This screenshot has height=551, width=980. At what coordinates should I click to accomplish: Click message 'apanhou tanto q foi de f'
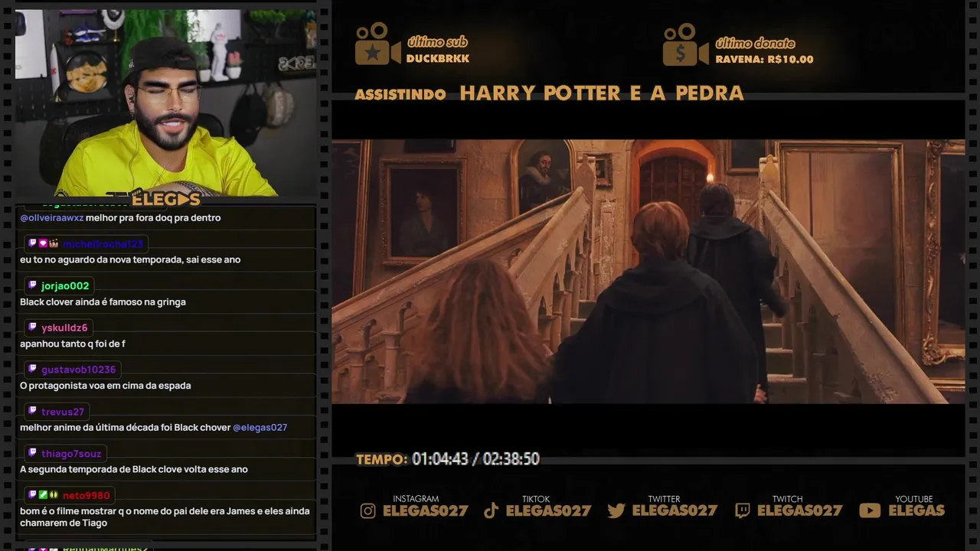(x=73, y=344)
